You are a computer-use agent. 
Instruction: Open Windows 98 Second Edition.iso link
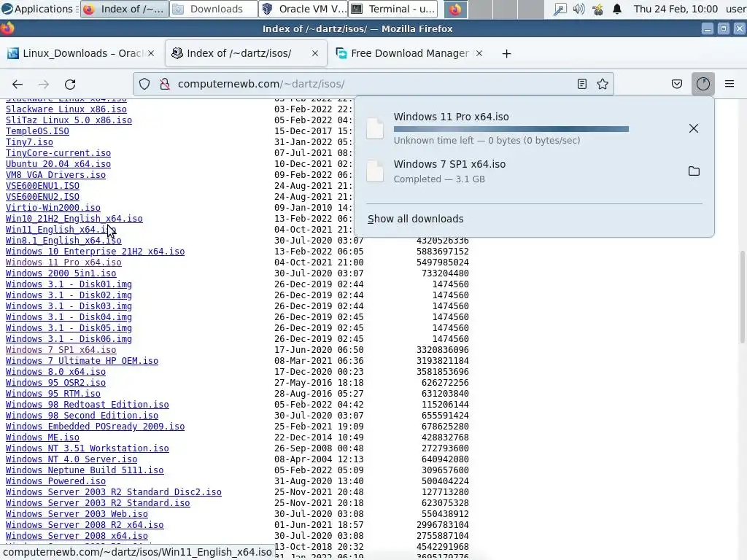click(82, 416)
